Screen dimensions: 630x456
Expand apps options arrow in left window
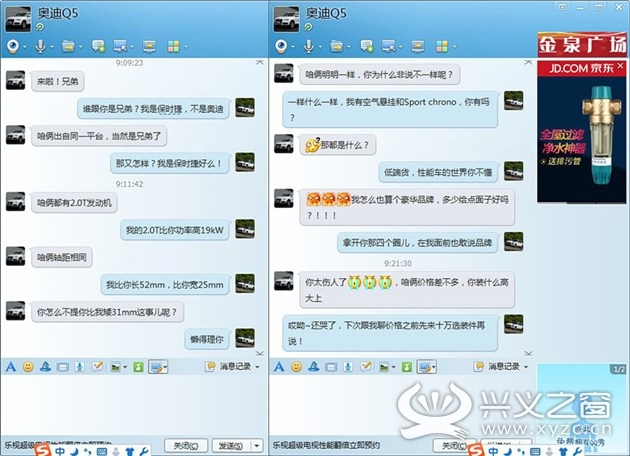click(x=186, y=47)
